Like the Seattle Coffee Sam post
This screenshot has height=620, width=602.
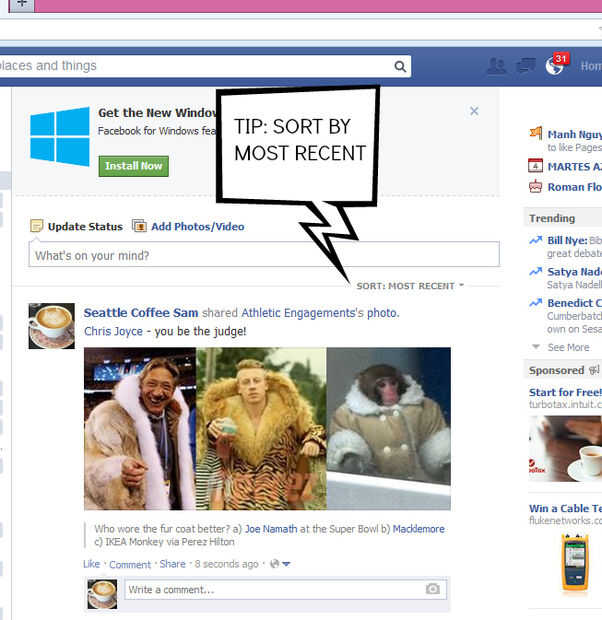tap(91, 564)
